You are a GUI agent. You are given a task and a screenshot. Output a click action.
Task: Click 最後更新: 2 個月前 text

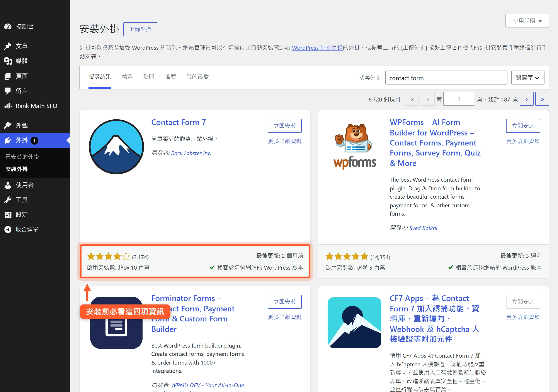pyautogui.click(x=280, y=256)
